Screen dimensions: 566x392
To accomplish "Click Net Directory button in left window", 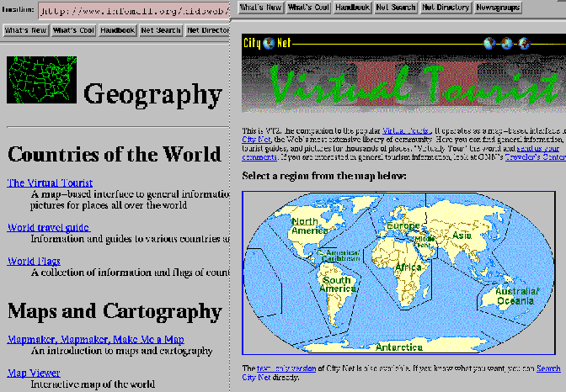I will click(x=207, y=30).
